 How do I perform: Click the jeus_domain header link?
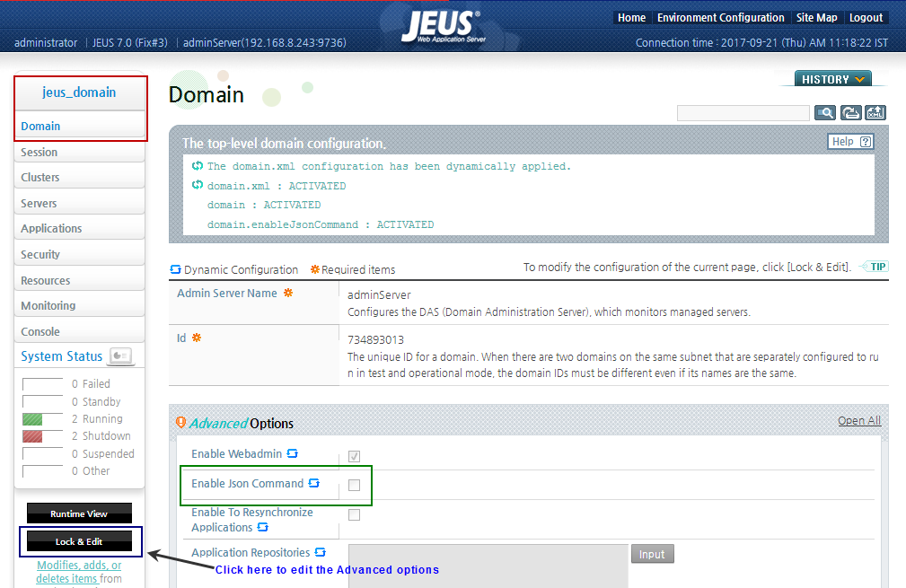coord(79,92)
